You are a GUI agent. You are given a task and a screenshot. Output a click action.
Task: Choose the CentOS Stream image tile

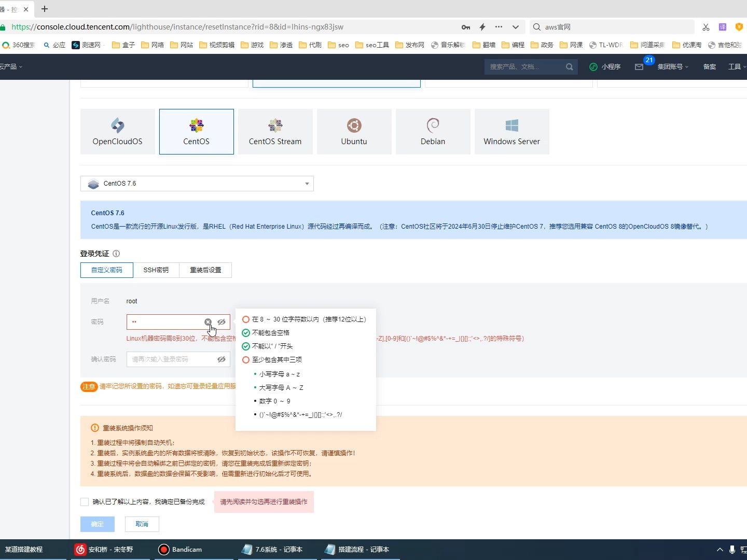(275, 132)
